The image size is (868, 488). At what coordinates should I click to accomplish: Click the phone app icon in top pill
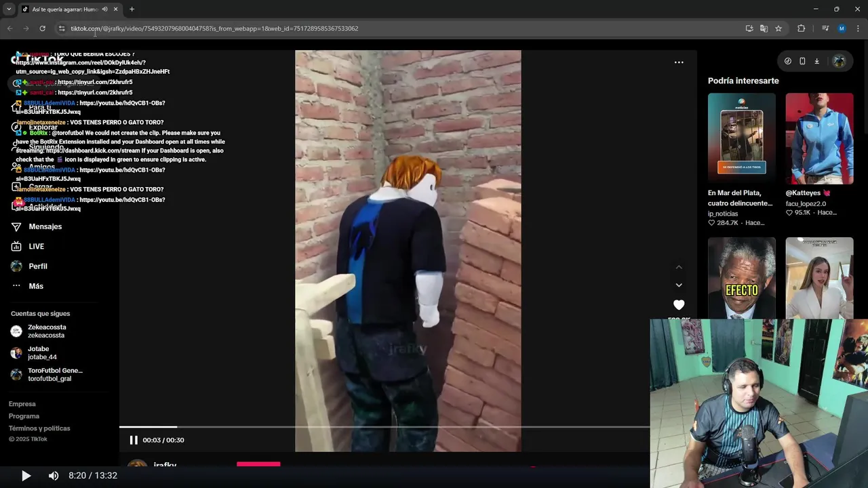[802, 61]
